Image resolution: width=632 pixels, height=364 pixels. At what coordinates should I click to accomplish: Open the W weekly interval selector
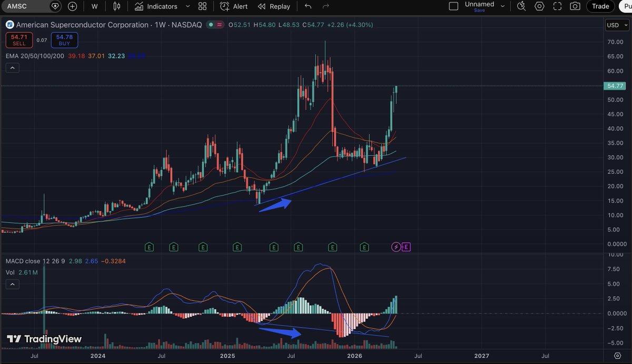94,6
